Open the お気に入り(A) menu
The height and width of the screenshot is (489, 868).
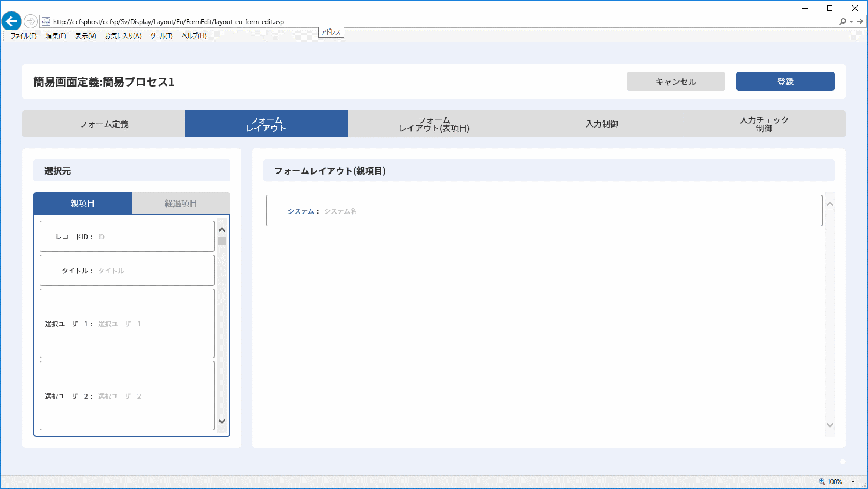(x=123, y=36)
